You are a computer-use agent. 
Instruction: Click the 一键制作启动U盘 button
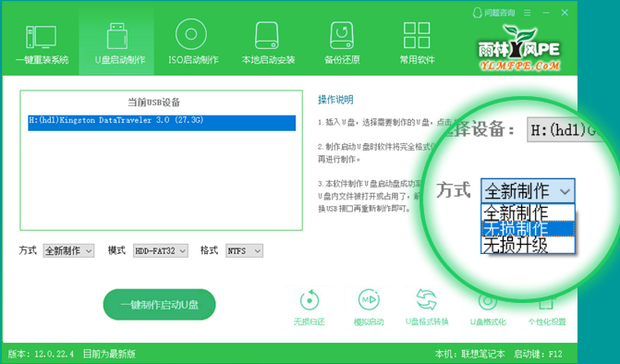(x=159, y=304)
